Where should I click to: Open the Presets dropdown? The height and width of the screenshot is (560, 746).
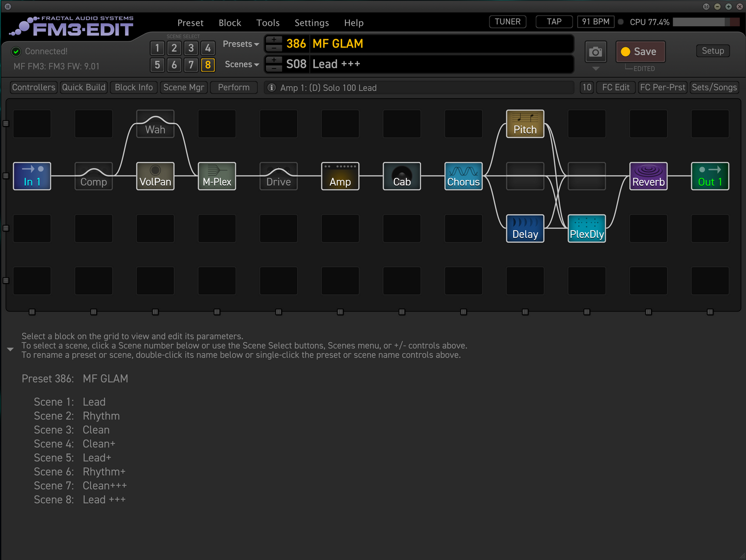(241, 44)
